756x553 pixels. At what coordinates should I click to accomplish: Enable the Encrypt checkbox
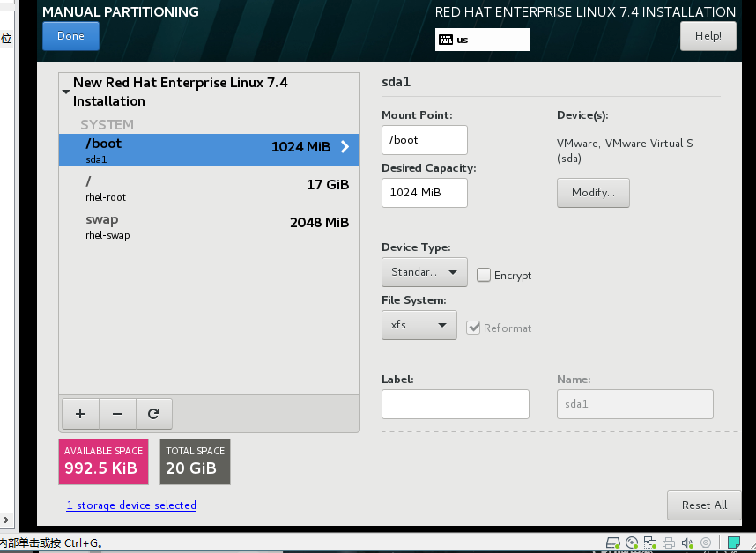point(484,275)
